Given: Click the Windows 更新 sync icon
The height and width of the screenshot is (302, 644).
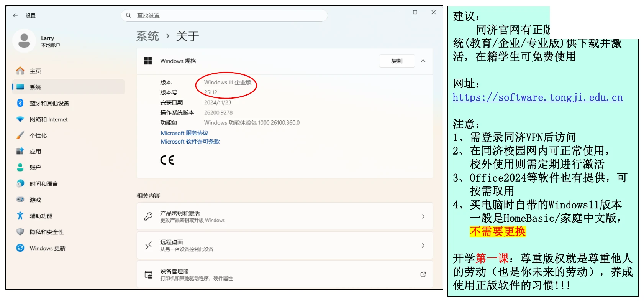Looking at the screenshot, I should pyautogui.click(x=20, y=248).
